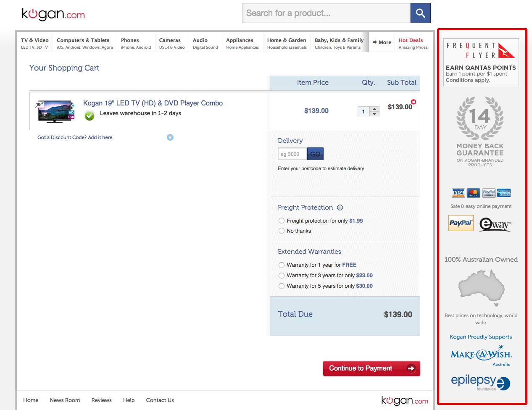
Task: Click the GO postcode button
Action: [315, 154]
